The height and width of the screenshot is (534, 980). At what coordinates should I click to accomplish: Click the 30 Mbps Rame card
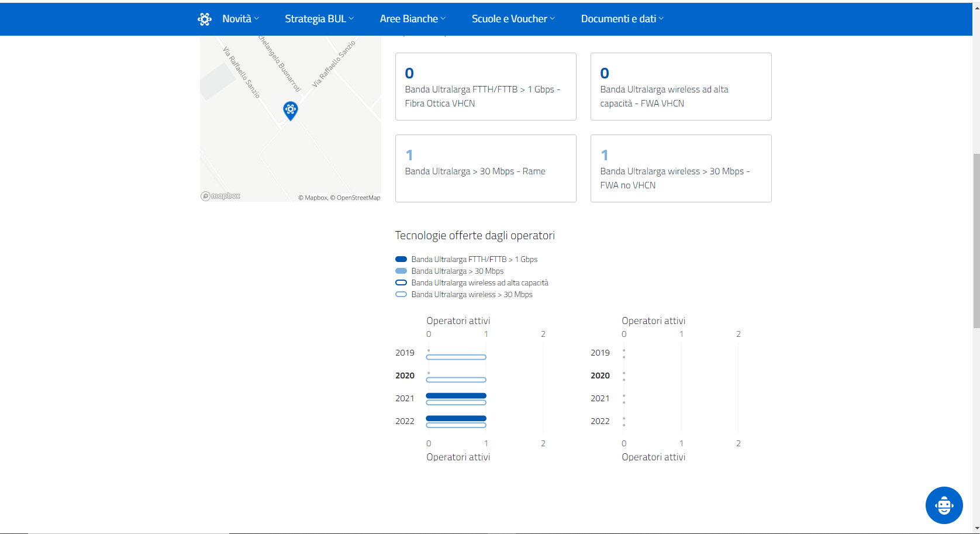(485, 168)
